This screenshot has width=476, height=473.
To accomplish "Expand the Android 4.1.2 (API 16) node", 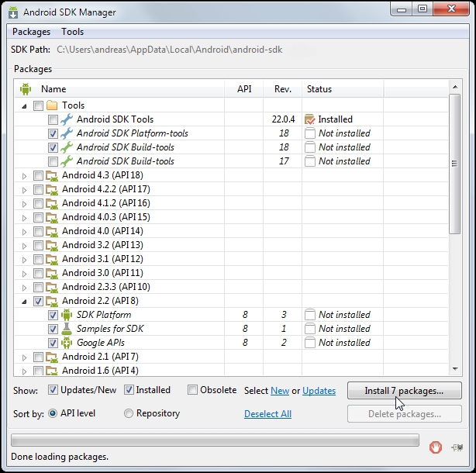I will 24,204.
